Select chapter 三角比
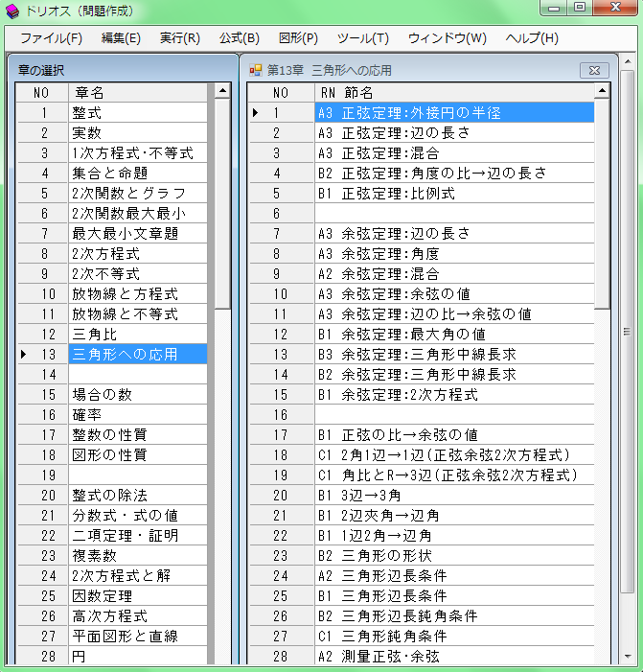The image size is (643, 672). [137, 335]
